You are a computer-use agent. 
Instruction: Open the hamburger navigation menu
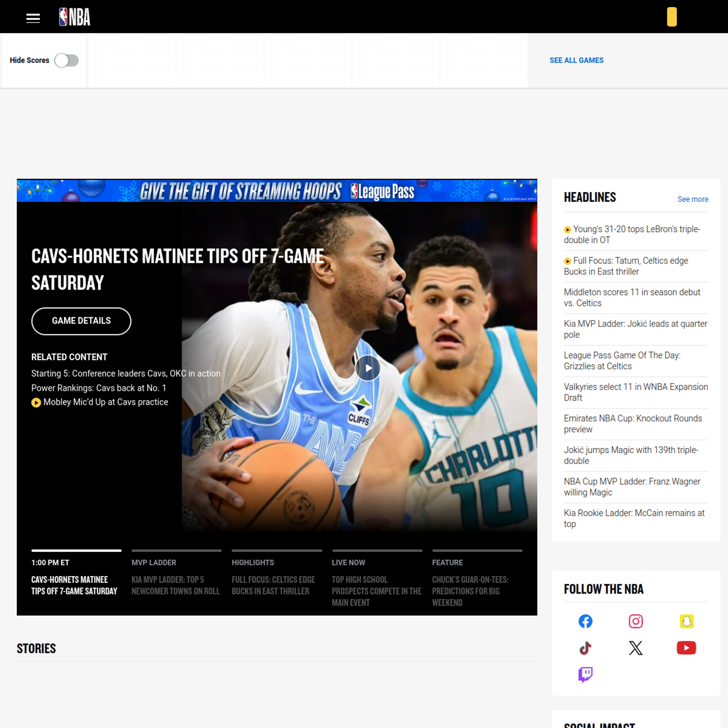tap(33, 18)
